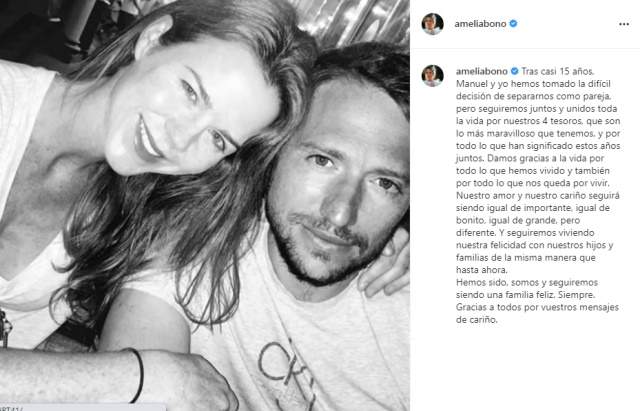This screenshot has height=411, width=640.
Task: Click the closing caption words 'de cariño.'
Action: [x=477, y=320]
